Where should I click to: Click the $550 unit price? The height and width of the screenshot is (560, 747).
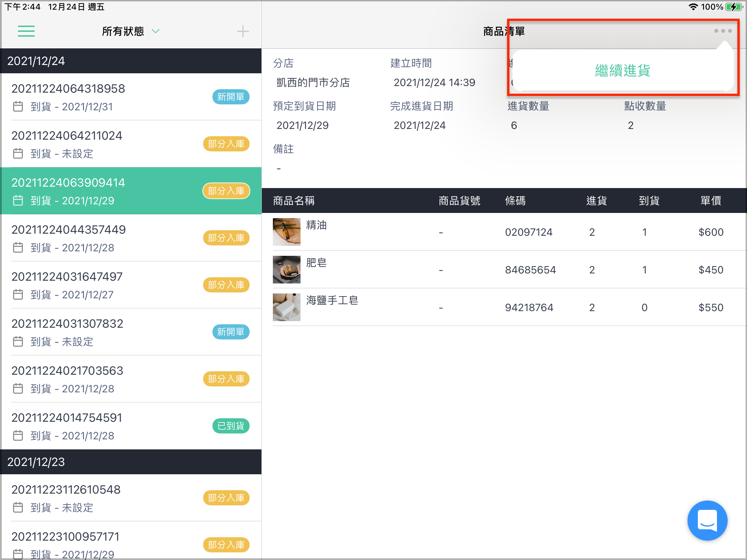pos(711,307)
